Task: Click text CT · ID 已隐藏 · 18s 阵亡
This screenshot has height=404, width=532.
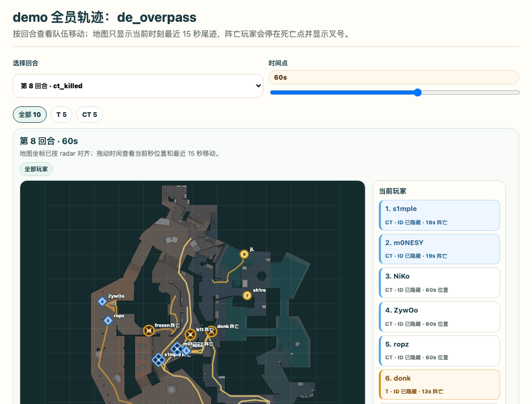Action: [417, 222]
